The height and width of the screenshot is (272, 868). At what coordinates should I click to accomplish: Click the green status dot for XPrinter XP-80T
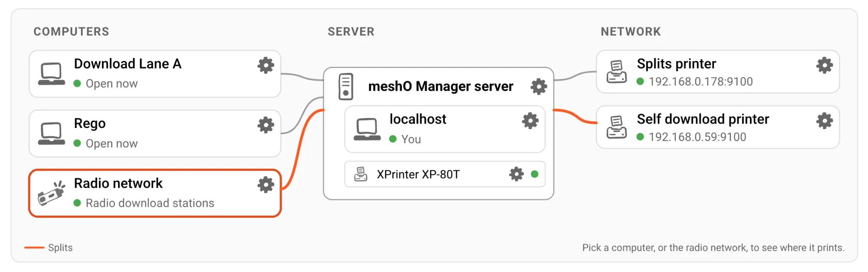click(535, 174)
